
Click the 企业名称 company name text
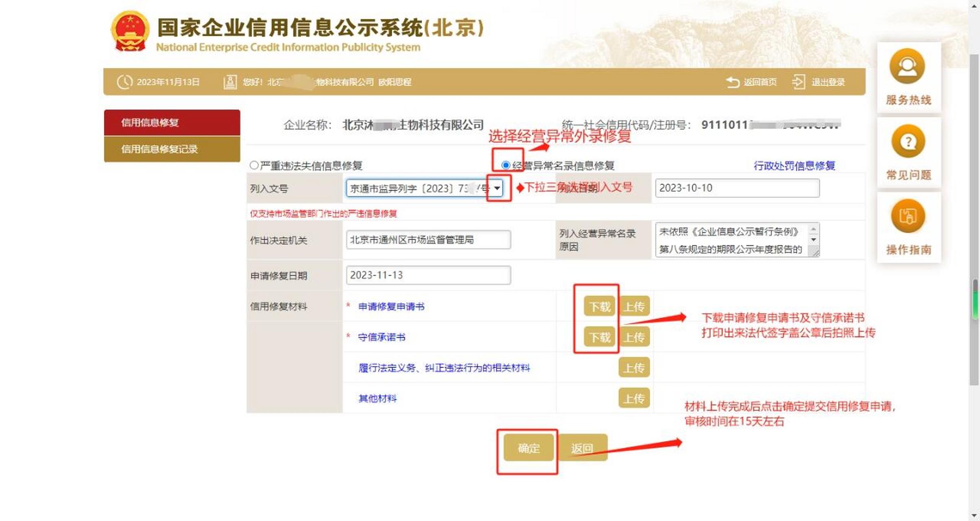[413, 125]
